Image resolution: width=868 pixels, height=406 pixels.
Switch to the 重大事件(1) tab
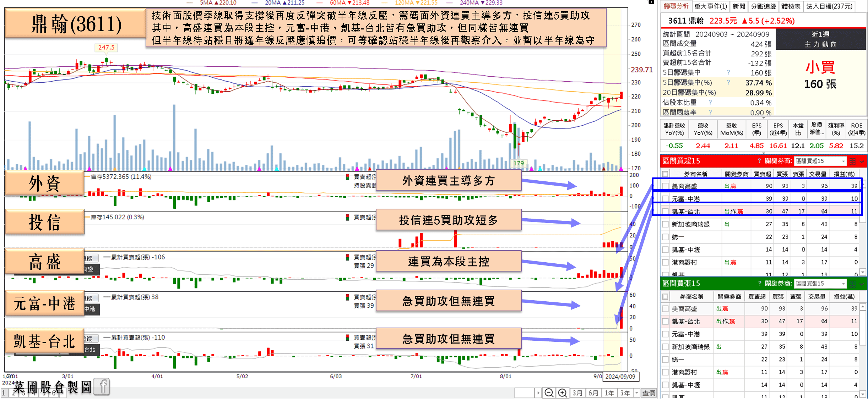[711, 6]
